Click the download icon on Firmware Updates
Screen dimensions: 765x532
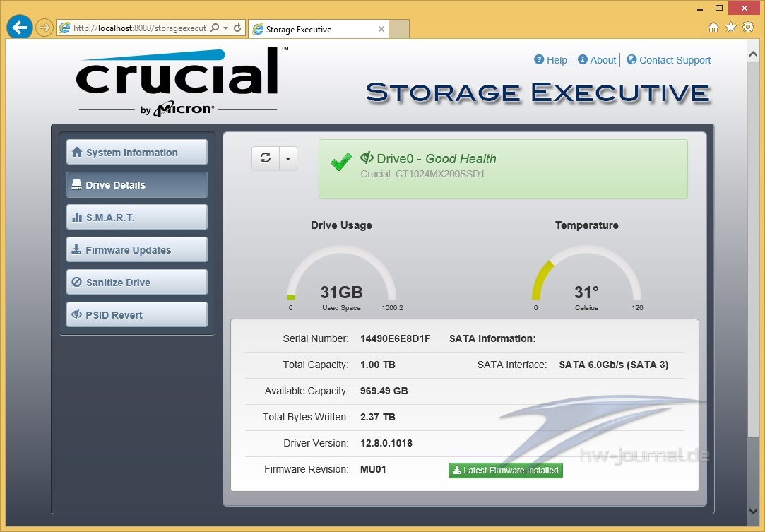coord(76,249)
